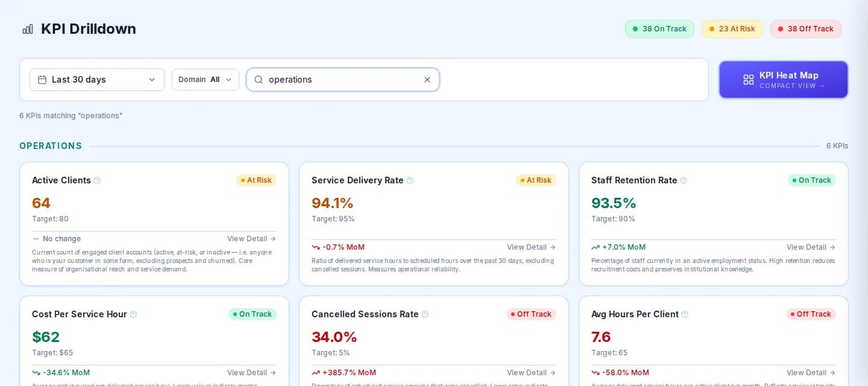This screenshot has height=386, width=868.
Task: Click Target: 95% text
Action: [333, 219]
